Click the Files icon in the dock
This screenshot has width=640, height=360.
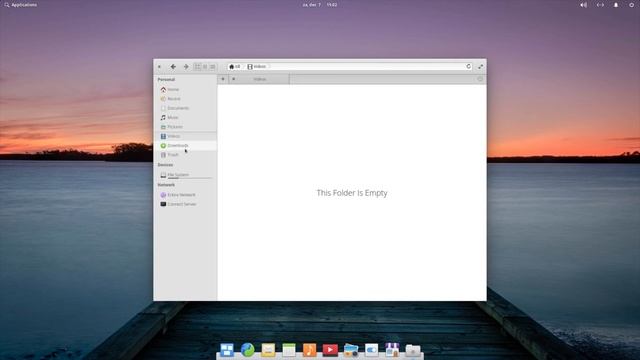413,350
